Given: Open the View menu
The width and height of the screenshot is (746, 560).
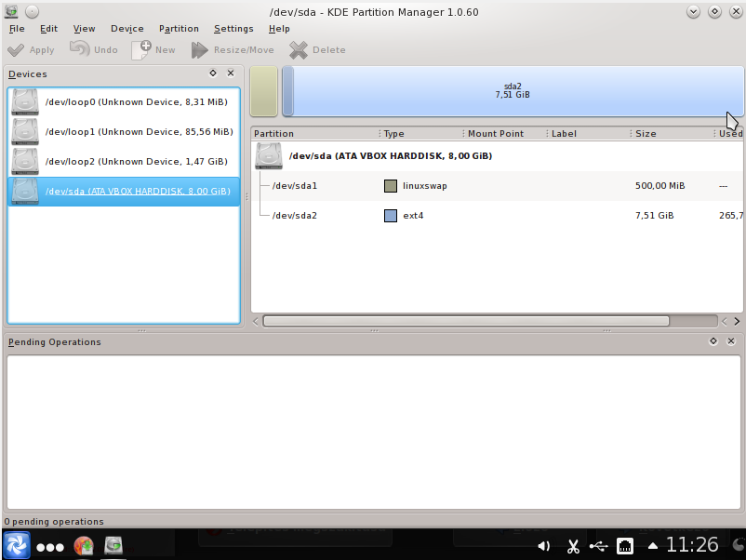Looking at the screenshot, I should click(84, 29).
